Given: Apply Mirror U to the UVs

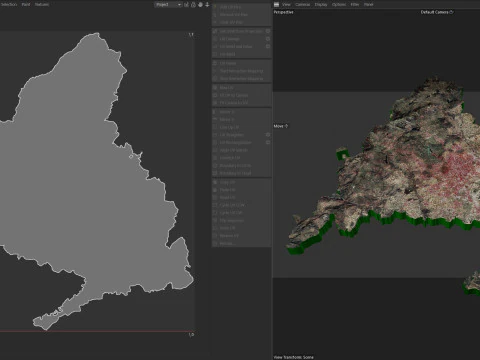Looking at the screenshot, I should [x=242, y=112].
